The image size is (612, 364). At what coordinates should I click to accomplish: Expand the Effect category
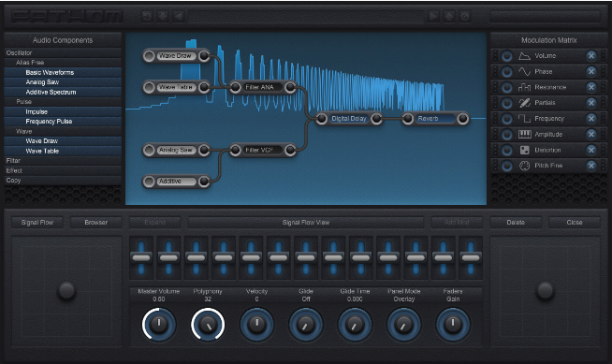point(63,170)
